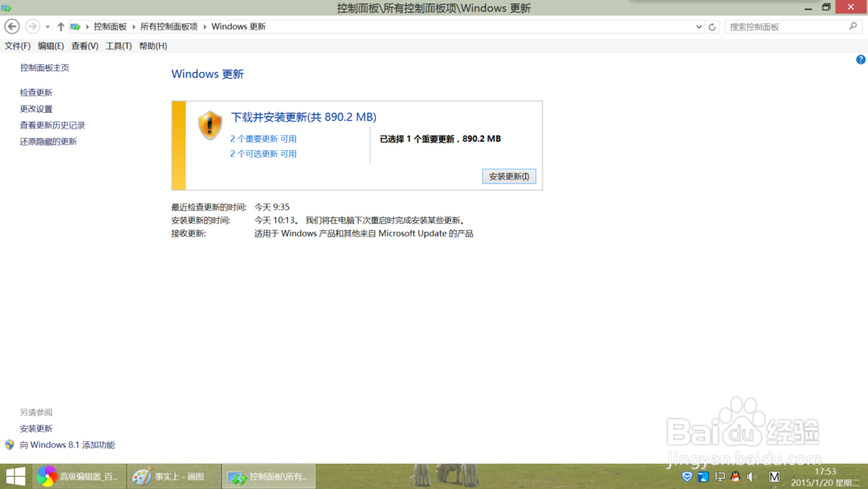Click the Windows Start button
Image resolution: width=868 pixels, height=489 pixels.
(x=16, y=476)
